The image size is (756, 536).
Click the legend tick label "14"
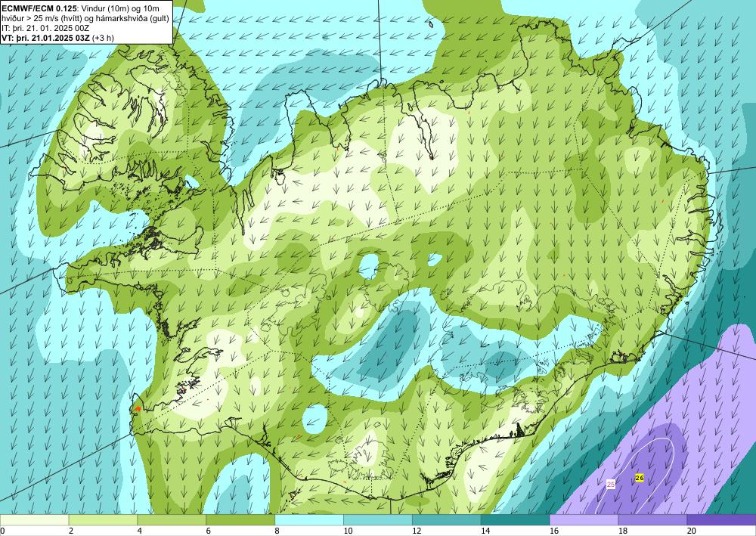pos(485,531)
